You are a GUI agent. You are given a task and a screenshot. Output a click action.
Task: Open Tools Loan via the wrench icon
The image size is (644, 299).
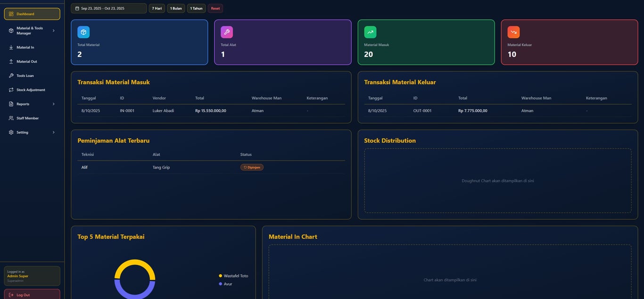click(11, 75)
